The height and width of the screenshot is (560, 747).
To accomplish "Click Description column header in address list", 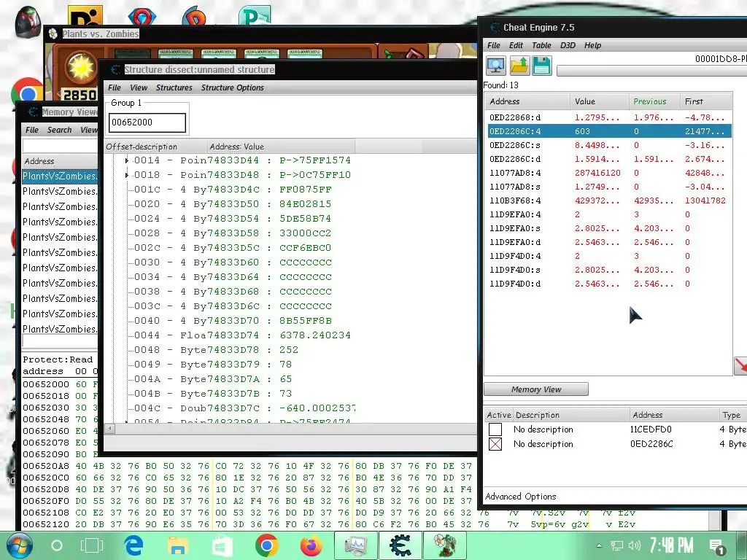I will coord(572,415).
